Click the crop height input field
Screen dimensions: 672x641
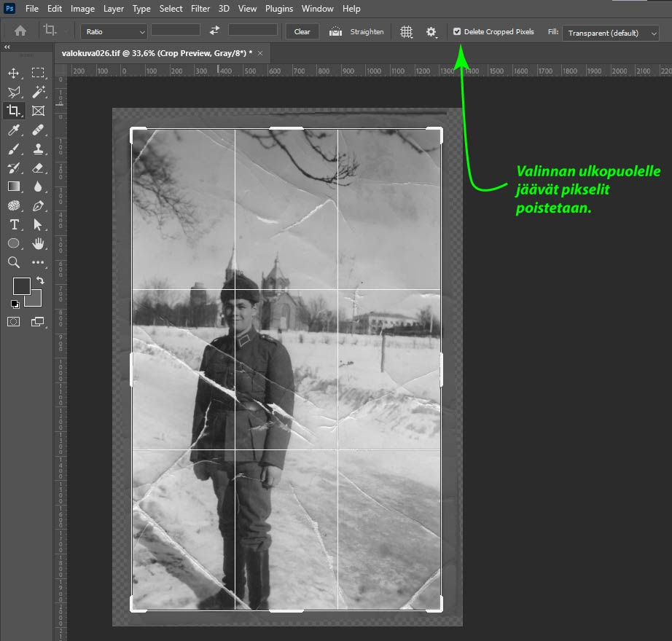coord(253,30)
